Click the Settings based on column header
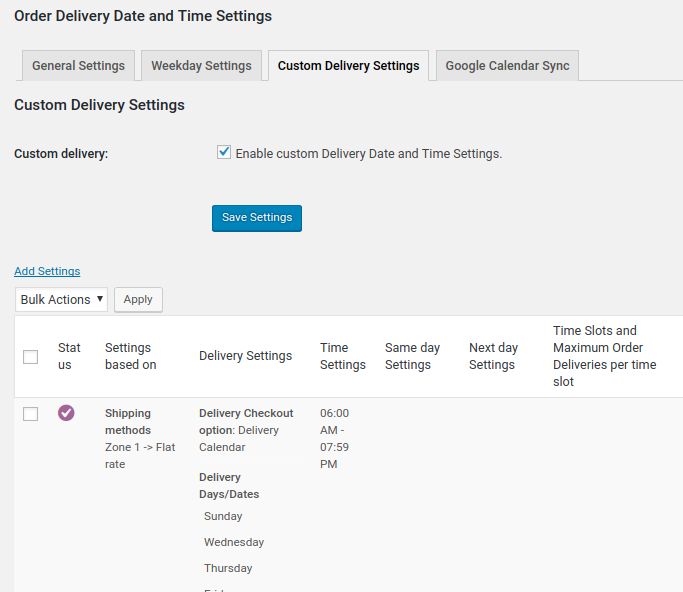This screenshot has width=683, height=592. (x=130, y=356)
